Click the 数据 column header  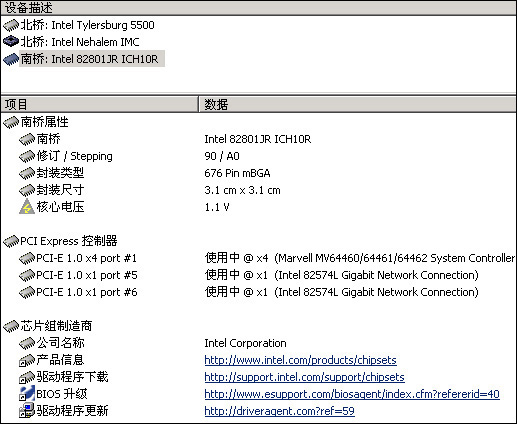coord(358,104)
